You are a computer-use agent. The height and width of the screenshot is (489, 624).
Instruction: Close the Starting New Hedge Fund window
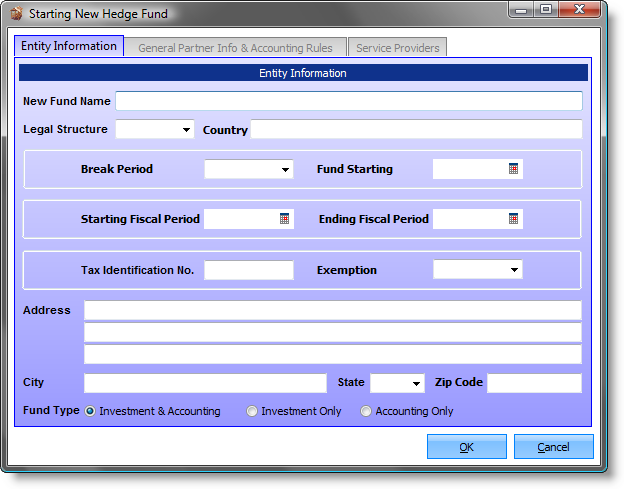[579, 10]
